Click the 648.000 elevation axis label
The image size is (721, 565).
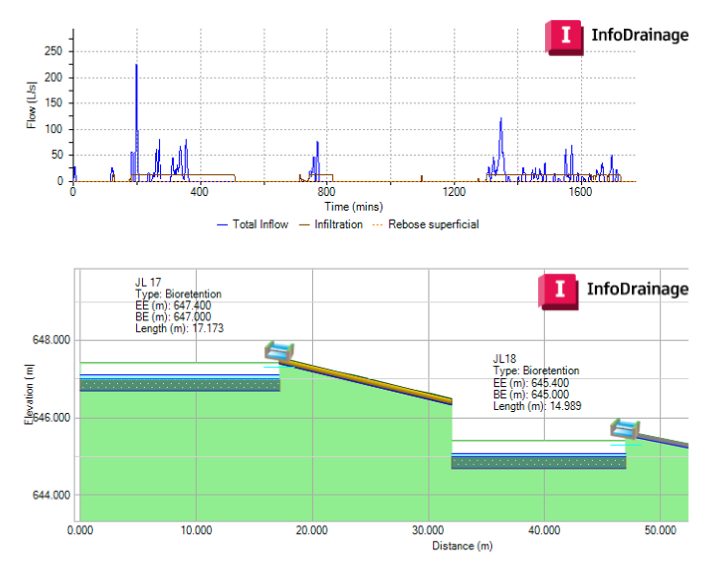(x=52, y=340)
